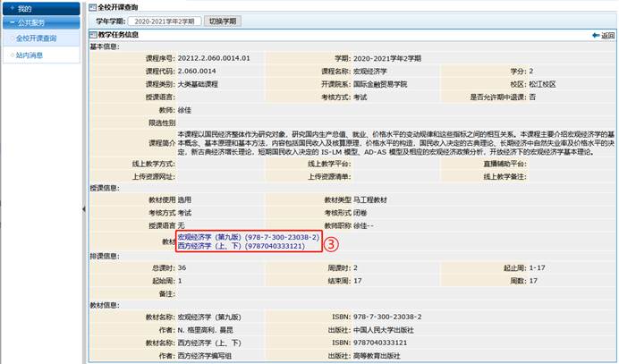The height and width of the screenshot is (364, 619).
Task: Collapse the sidebar using the splitter arrow
Action: 83,208
